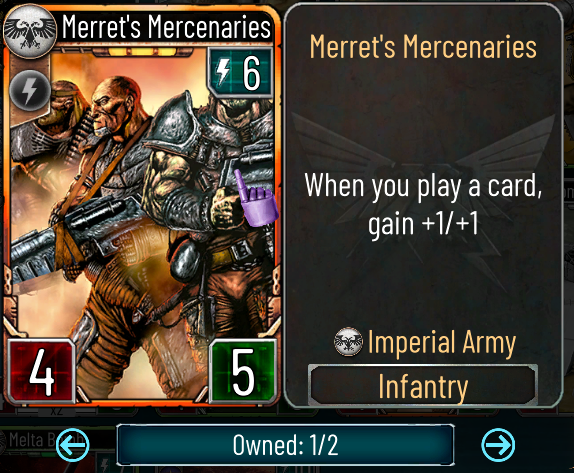The height and width of the screenshot is (473, 574).
Task: Click the card name banner on the card
Action: click(166, 26)
